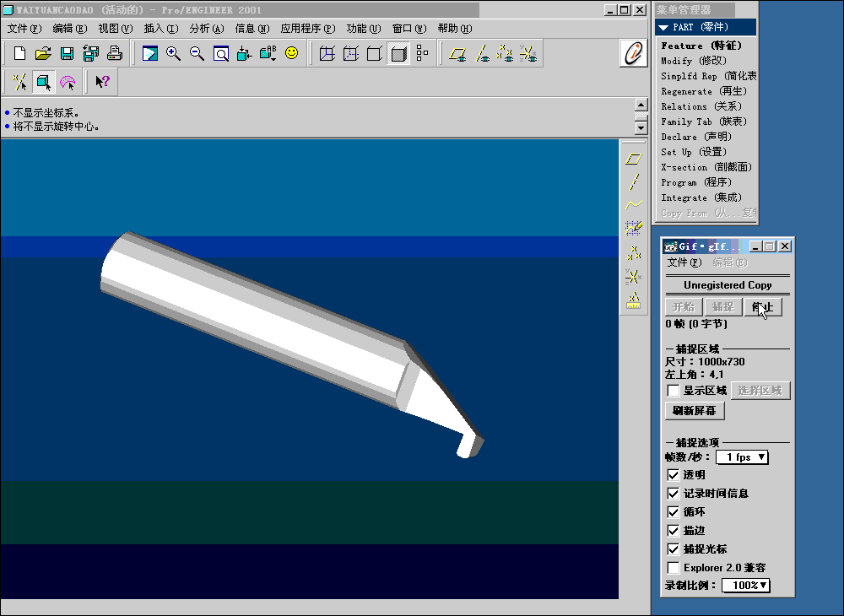
Task: Zoom out with the minus magnifier
Action: tap(197, 53)
